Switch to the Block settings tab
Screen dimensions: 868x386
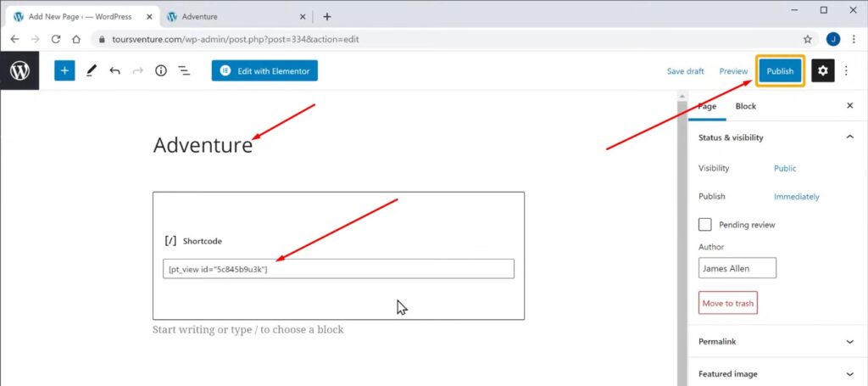(746, 106)
